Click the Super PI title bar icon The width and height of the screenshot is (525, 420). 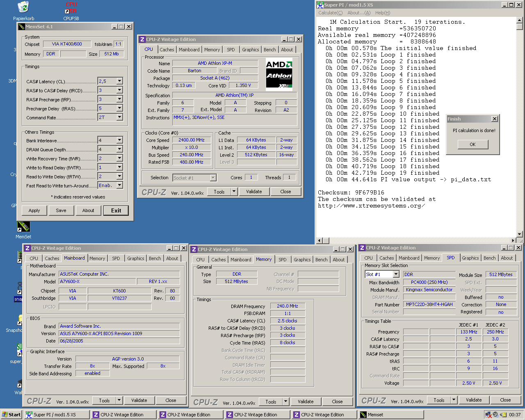pyautogui.click(x=320, y=5)
